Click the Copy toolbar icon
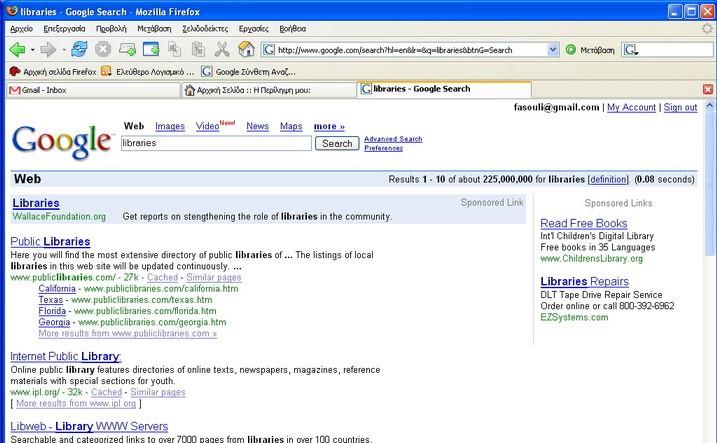The image size is (717, 443). [174, 49]
